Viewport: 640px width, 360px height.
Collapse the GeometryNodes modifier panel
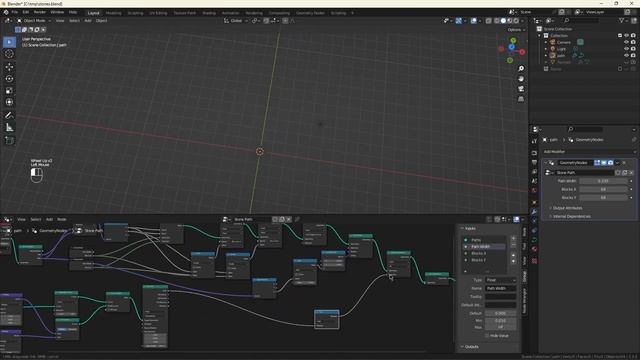(545, 162)
